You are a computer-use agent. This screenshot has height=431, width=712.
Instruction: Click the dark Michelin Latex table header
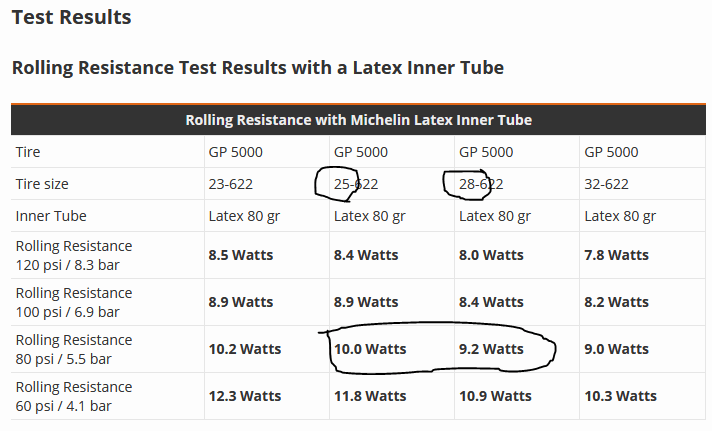[358, 120]
